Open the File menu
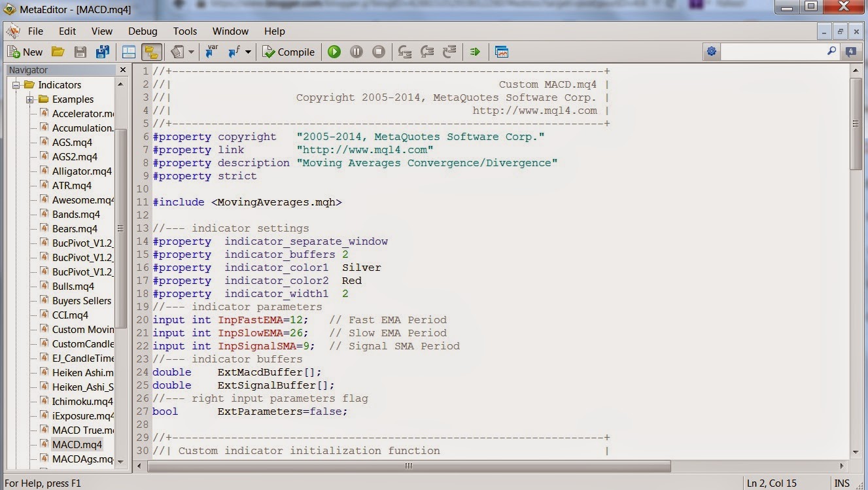This screenshot has width=868, height=490. point(35,31)
